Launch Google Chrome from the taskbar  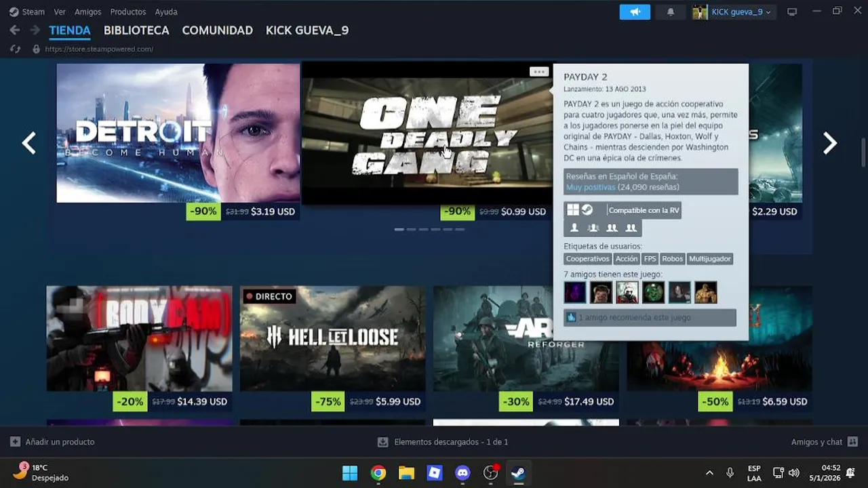(x=378, y=472)
